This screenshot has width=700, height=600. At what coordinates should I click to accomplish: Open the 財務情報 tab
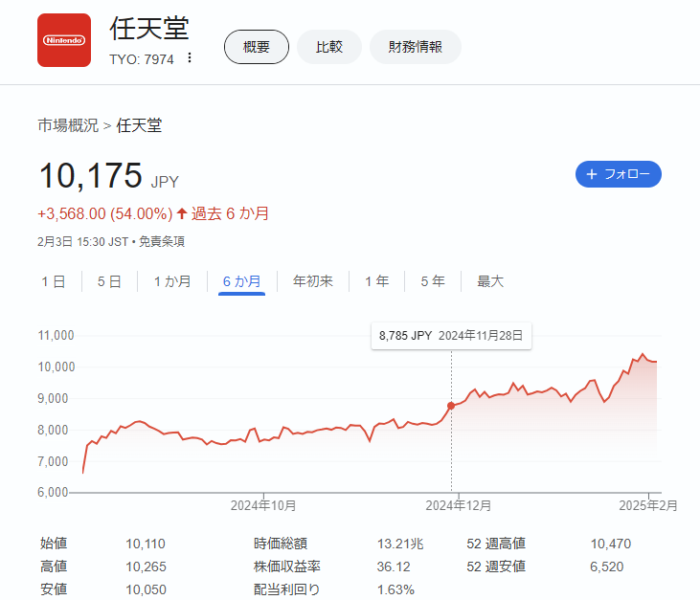point(416,47)
